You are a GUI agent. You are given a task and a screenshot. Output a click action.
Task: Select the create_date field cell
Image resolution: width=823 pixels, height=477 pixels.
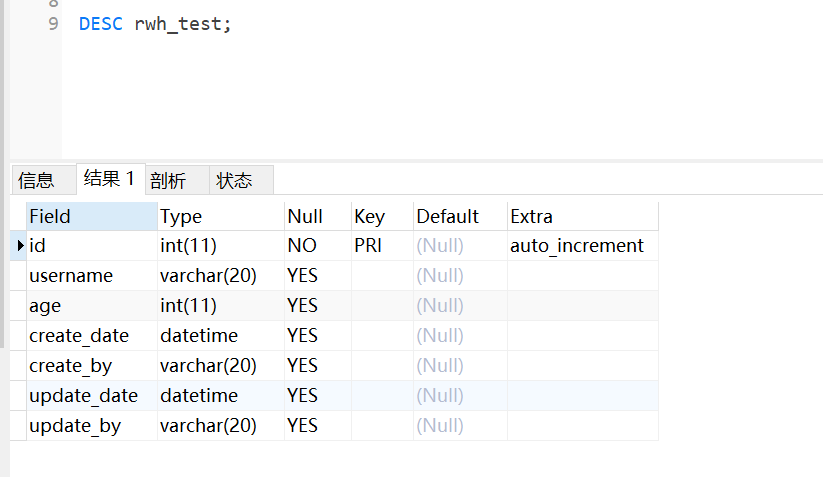point(79,336)
